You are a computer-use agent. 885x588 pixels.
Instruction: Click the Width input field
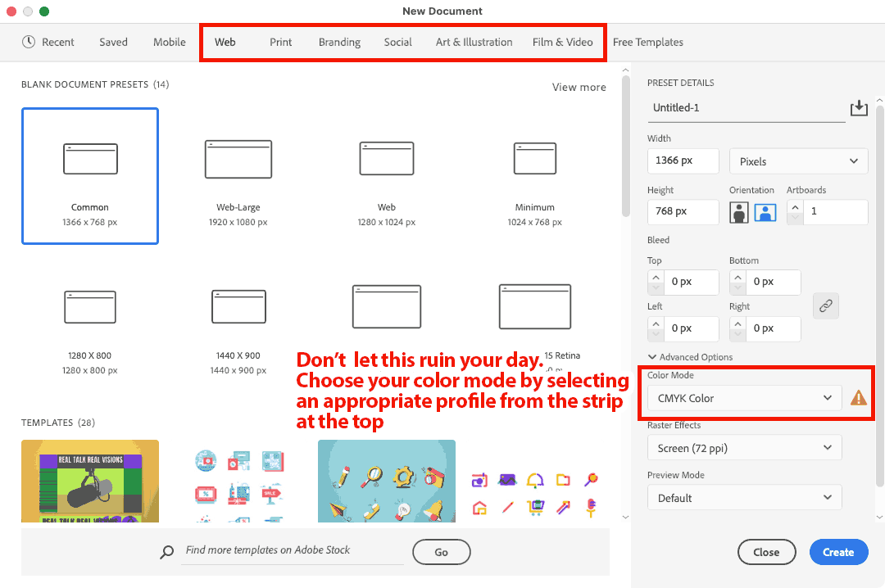pos(683,161)
